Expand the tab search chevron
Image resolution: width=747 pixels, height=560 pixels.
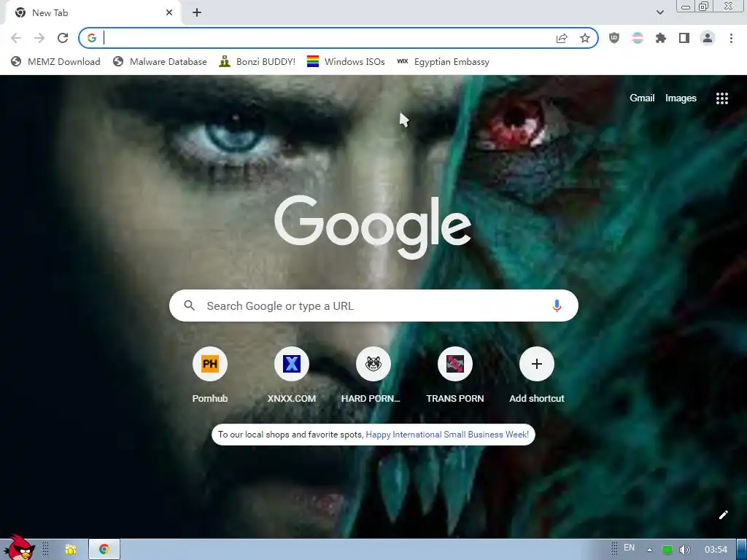(x=659, y=12)
